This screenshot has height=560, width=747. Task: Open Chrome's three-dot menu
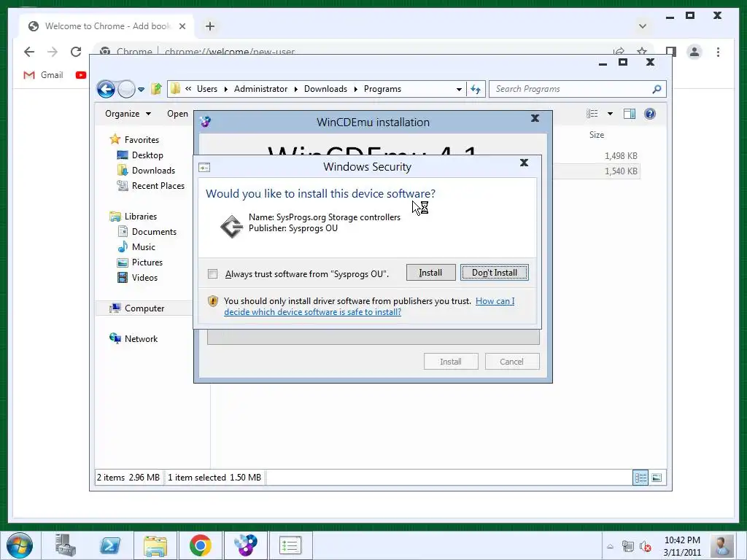point(718,52)
